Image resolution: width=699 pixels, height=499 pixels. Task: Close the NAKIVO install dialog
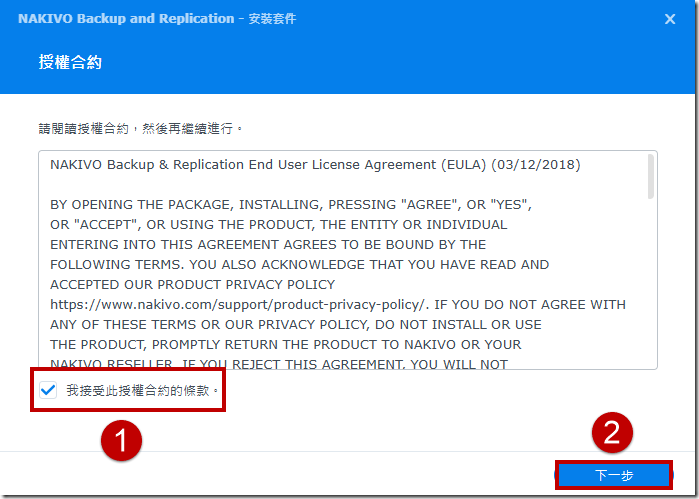(670, 19)
